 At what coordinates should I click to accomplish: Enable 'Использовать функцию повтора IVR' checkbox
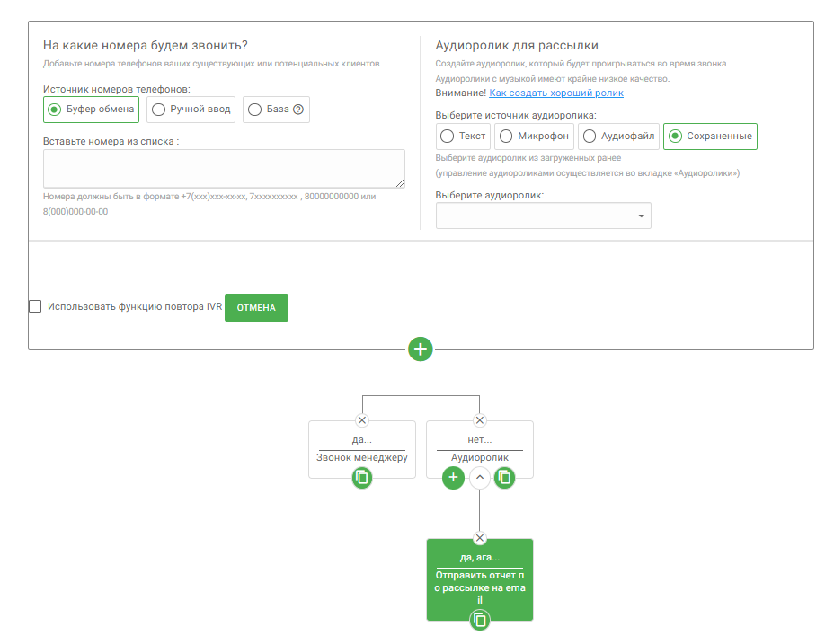(35, 306)
